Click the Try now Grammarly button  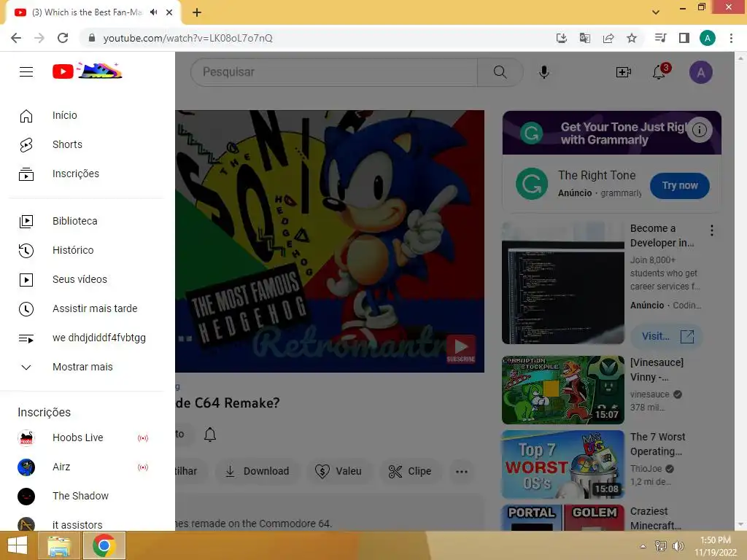point(680,186)
